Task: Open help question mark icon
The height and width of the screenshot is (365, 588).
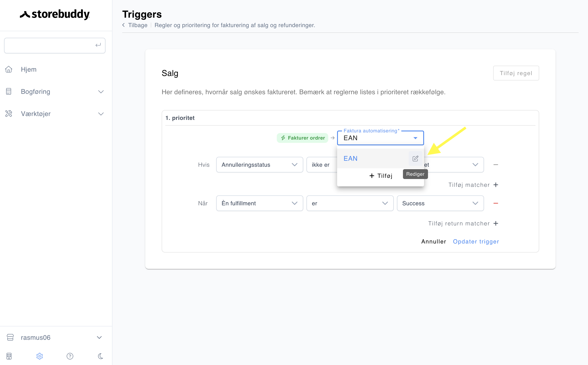Action: tap(70, 356)
